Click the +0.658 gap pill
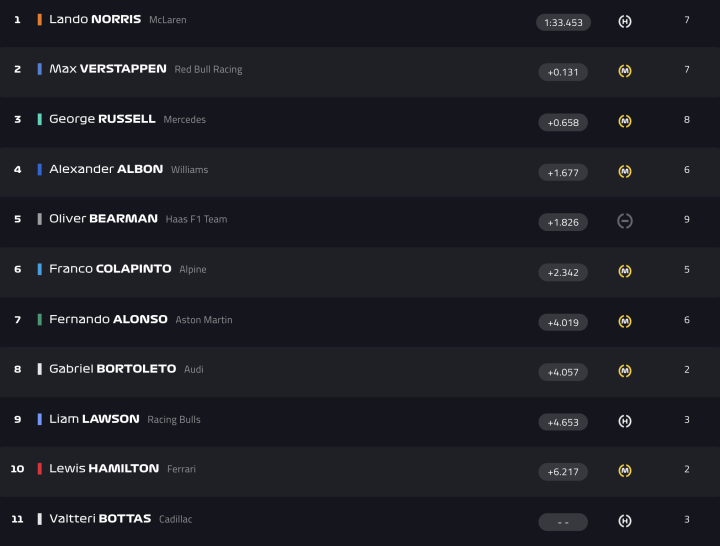The image size is (720, 546). pyautogui.click(x=563, y=122)
